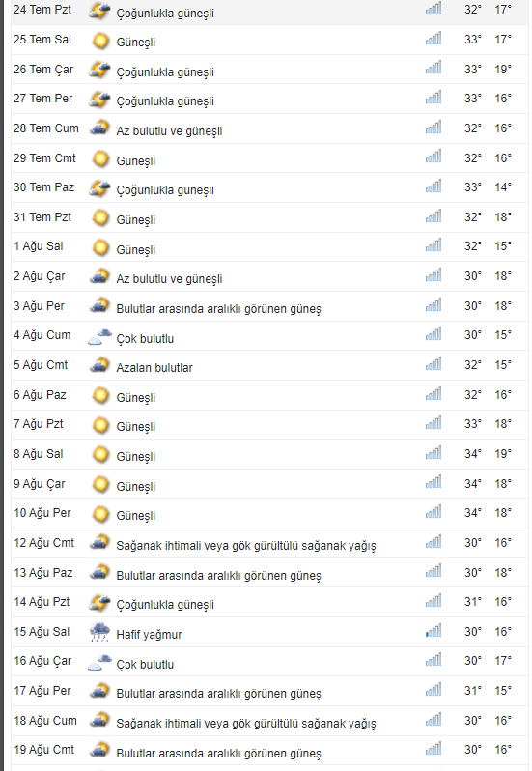Click 'Bulutlar arasında' text for 3 Ağu Per
The image size is (532, 771).
click(218, 309)
